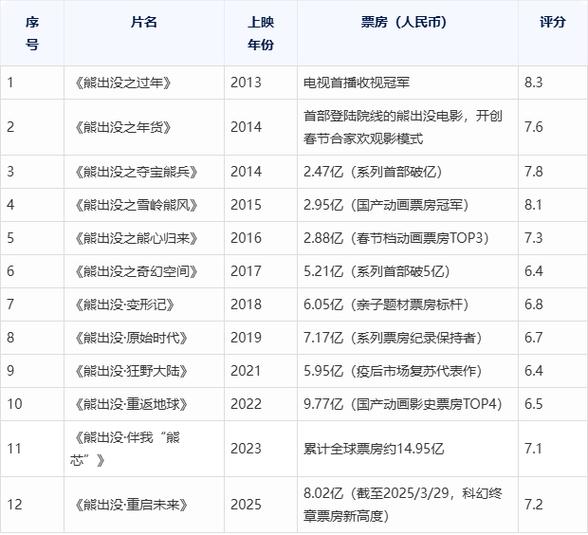Select the title 《熊出没之年货》
Viewport: 588px width, 535px height.
point(123,127)
